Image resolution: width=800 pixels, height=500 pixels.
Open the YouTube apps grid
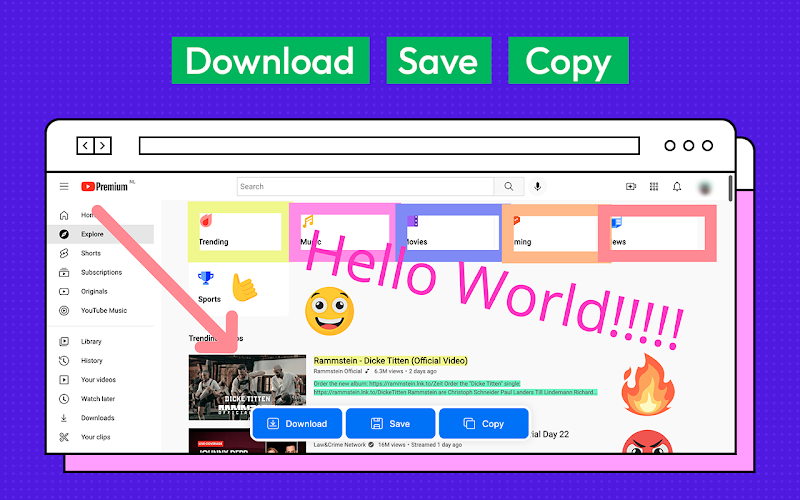pyautogui.click(x=654, y=186)
